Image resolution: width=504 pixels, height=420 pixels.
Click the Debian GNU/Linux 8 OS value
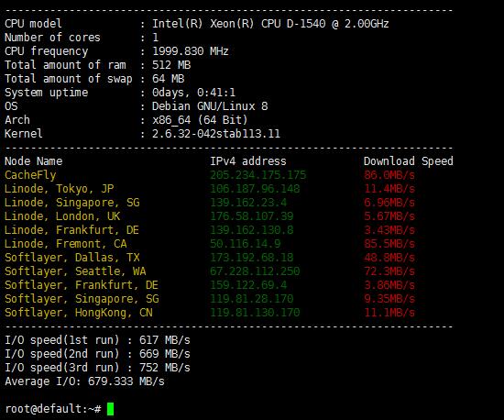pyautogui.click(x=210, y=106)
